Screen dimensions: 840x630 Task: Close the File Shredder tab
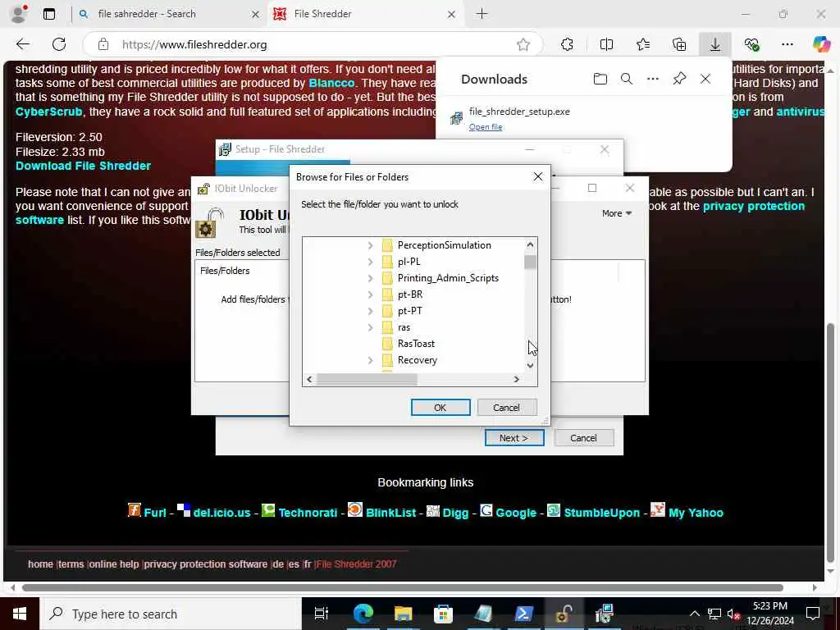451,15
